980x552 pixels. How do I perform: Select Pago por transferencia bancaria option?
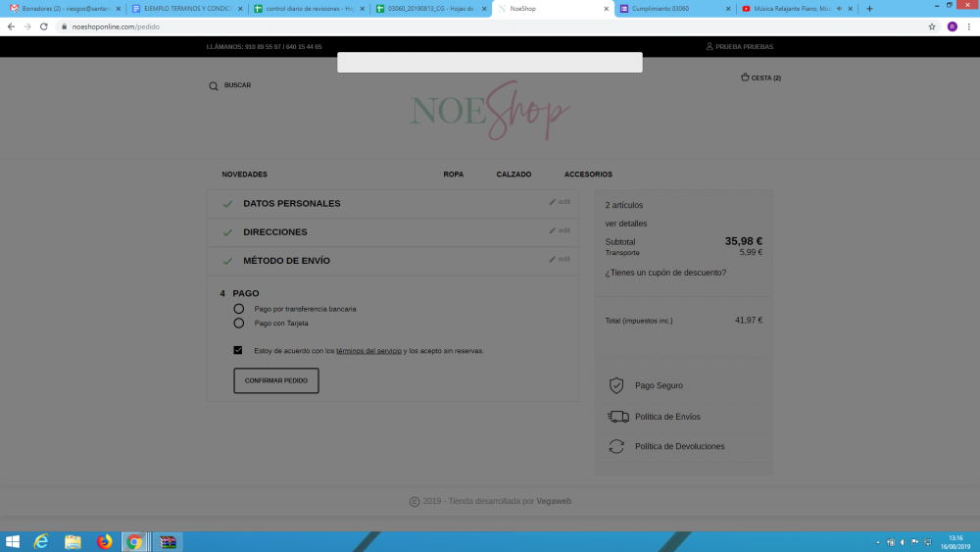(x=239, y=309)
